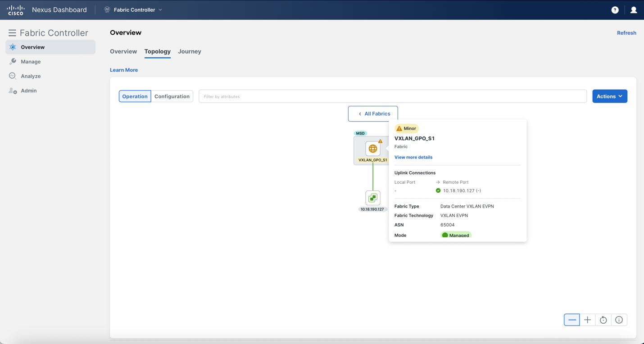The width and height of the screenshot is (644, 344).
Task: Click the 10.18.190.127 node label
Action: tap(372, 209)
